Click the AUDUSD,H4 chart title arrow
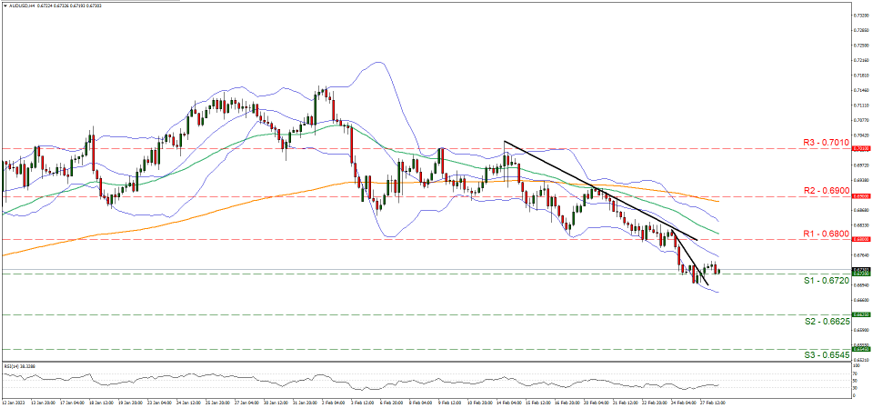 point(6,5)
